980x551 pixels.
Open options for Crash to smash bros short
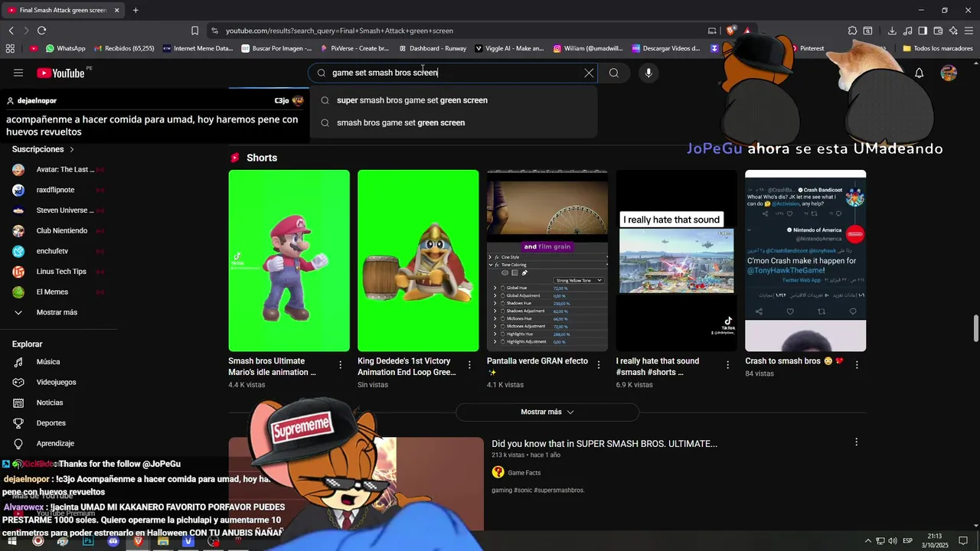857,365
